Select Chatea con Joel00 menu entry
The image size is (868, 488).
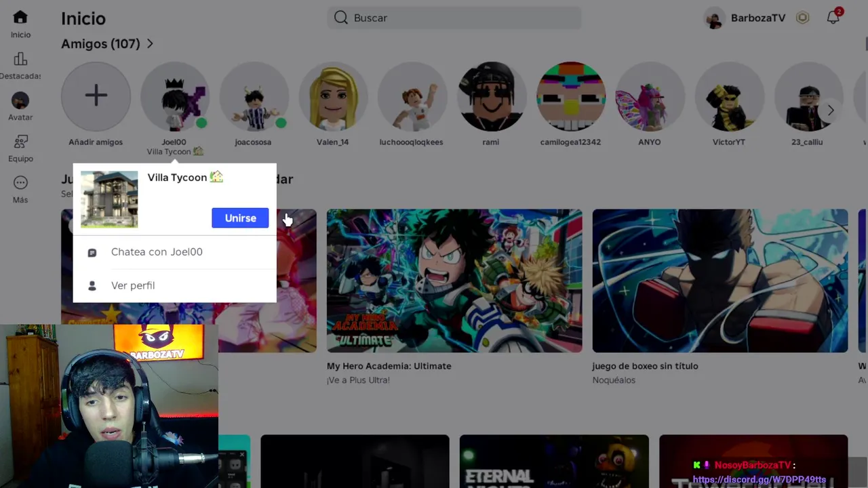click(174, 251)
